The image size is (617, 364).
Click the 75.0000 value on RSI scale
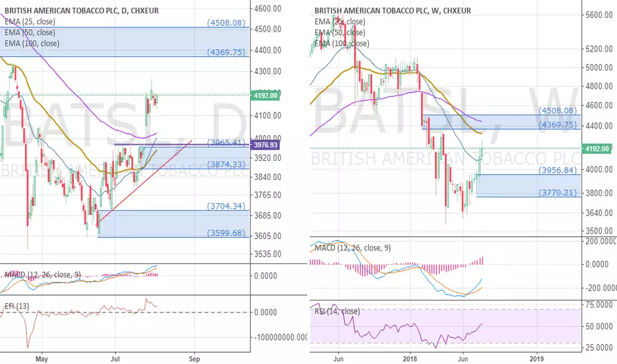pyautogui.click(x=599, y=305)
